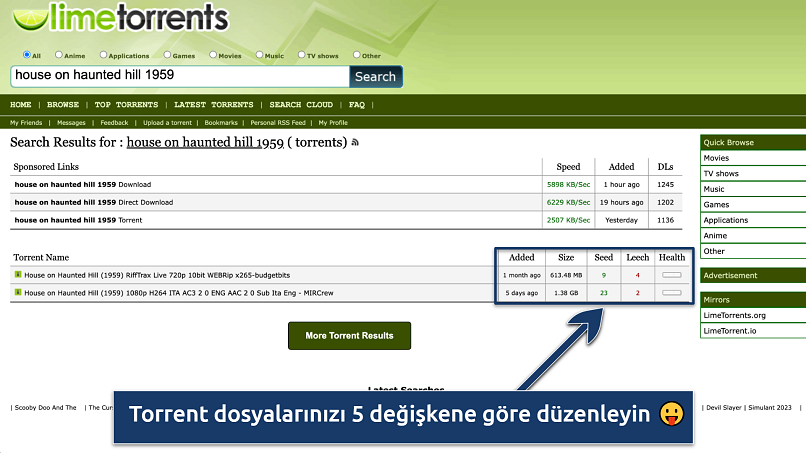Click the health bar of MIRCrew torrent

[672, 293]
